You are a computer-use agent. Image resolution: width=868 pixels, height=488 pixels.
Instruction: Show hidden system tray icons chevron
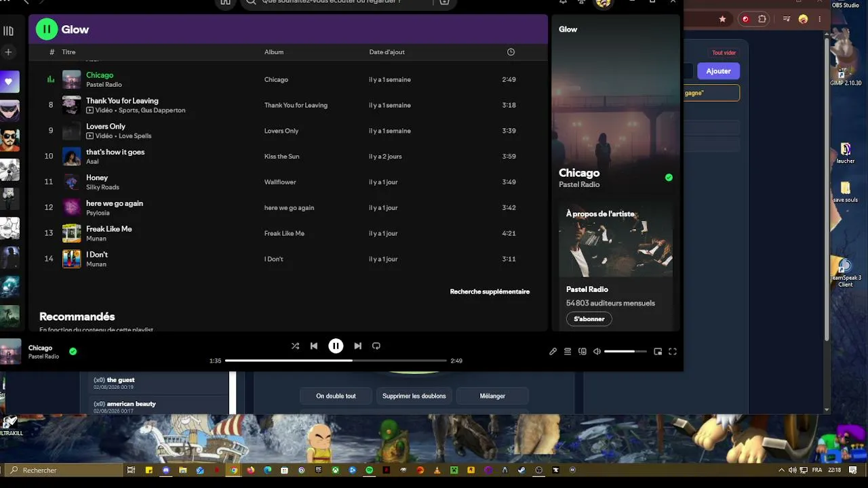(781, 470)
